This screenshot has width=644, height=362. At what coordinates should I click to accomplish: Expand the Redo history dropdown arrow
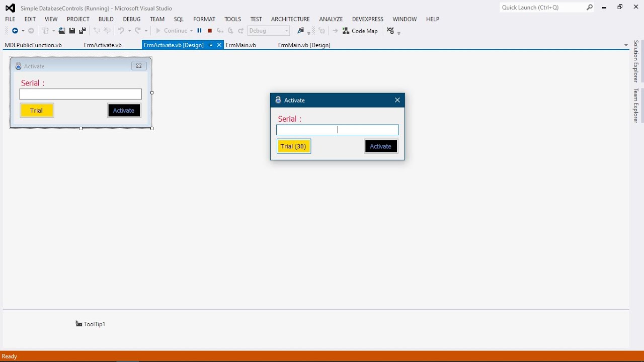(x=146, y=31)
